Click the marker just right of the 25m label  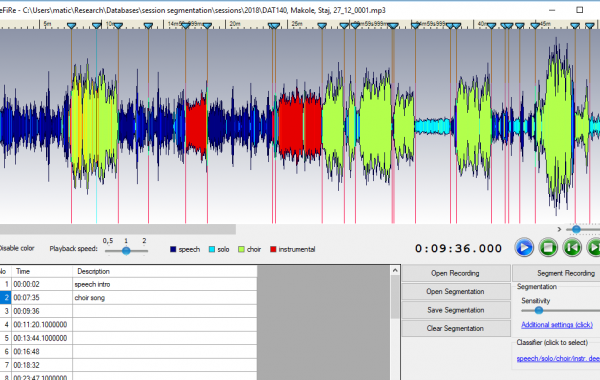(322, 26)
